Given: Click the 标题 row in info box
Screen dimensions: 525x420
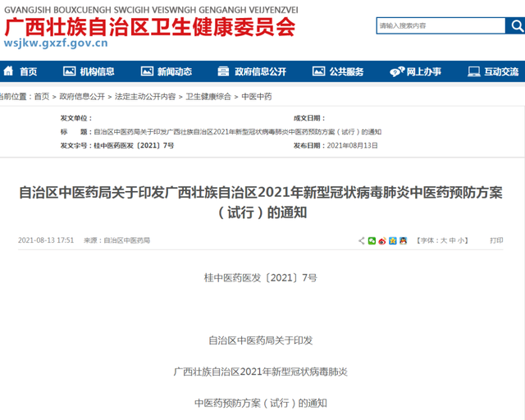Looking at the screenshot, I should coord(221,131).
